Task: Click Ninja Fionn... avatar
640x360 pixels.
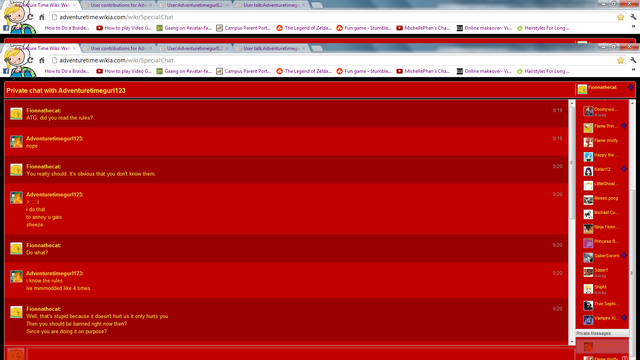Action: click(x=588, y=229)
